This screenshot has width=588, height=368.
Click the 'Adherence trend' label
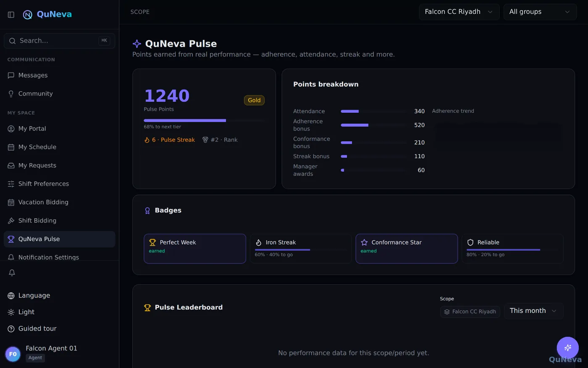453,111
